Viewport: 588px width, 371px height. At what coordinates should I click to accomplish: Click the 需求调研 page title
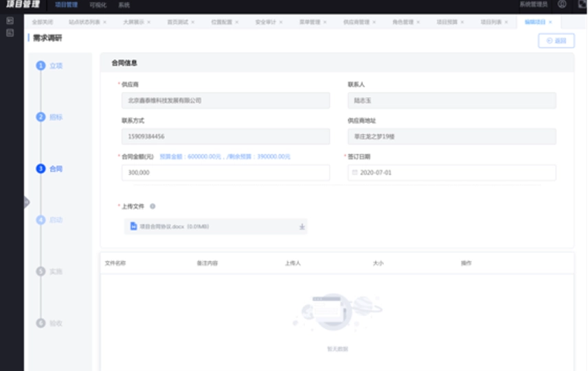47,38
